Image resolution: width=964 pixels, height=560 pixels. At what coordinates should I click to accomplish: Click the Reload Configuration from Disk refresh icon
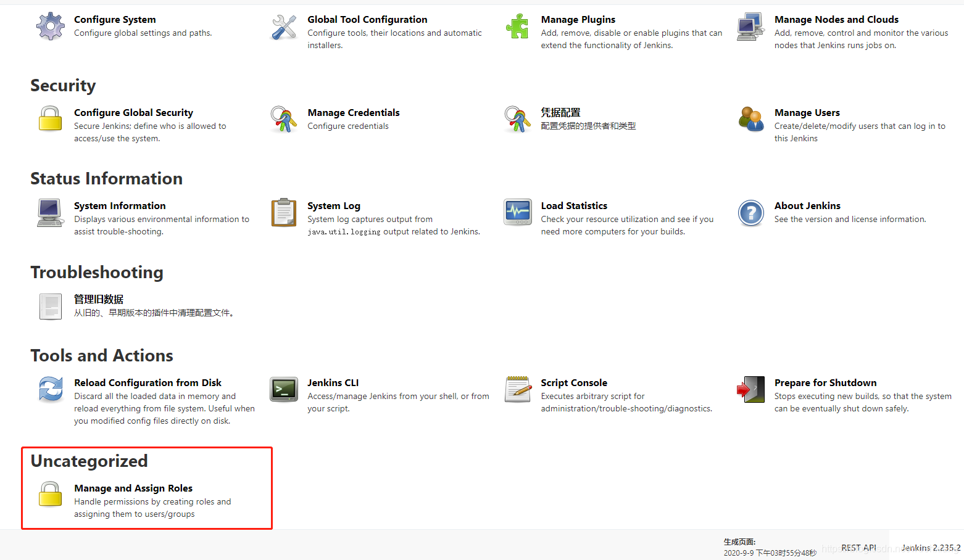point(50,389)
